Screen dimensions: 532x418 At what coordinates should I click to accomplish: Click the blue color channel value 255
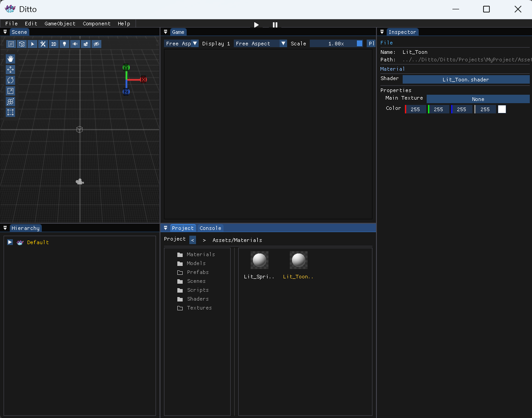click(461, 109)
